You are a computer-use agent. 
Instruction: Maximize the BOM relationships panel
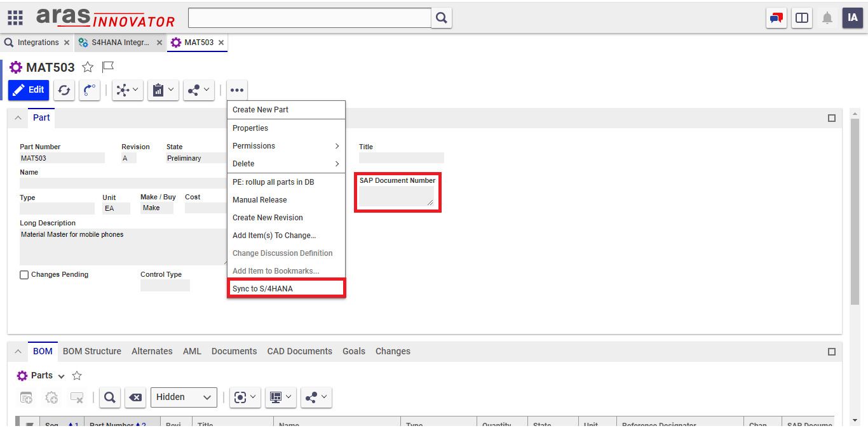click(832, 352)
